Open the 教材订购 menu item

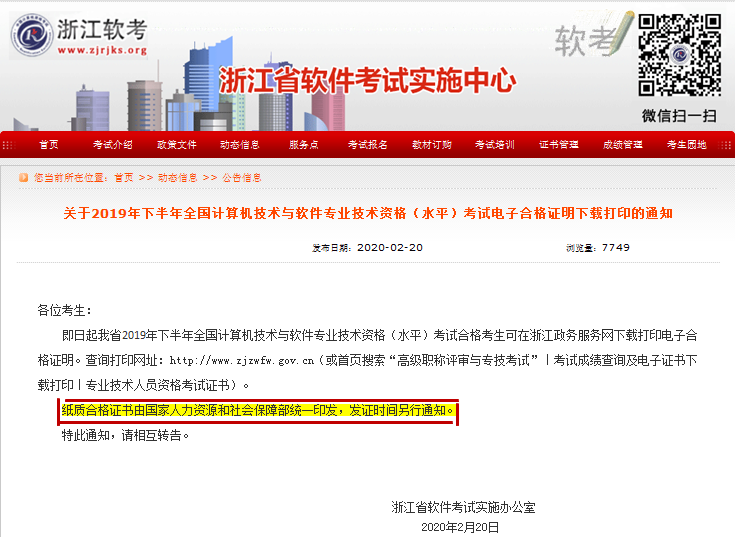click(432, 145)
